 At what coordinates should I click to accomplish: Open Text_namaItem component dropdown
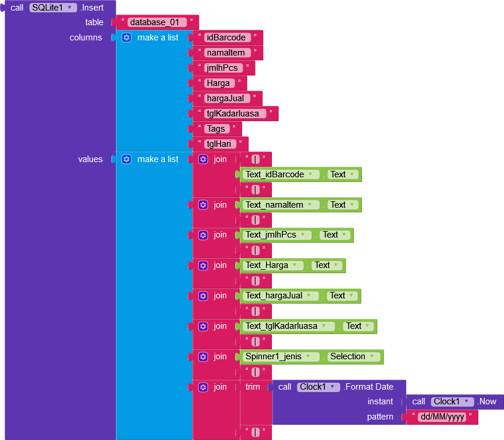[281, 205]
